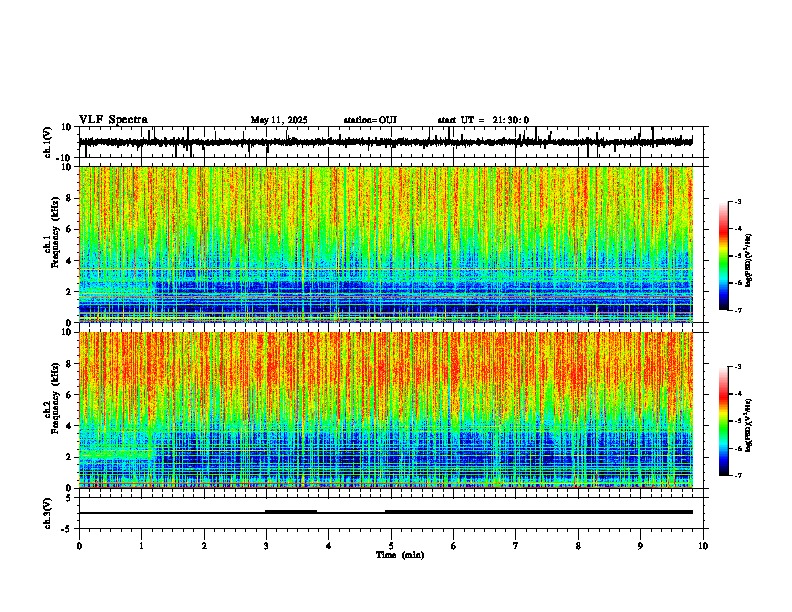The image size is (792, 612).
Task: Click the ch.1 voltage waveform trace
Action: click(x=386, y=142)
